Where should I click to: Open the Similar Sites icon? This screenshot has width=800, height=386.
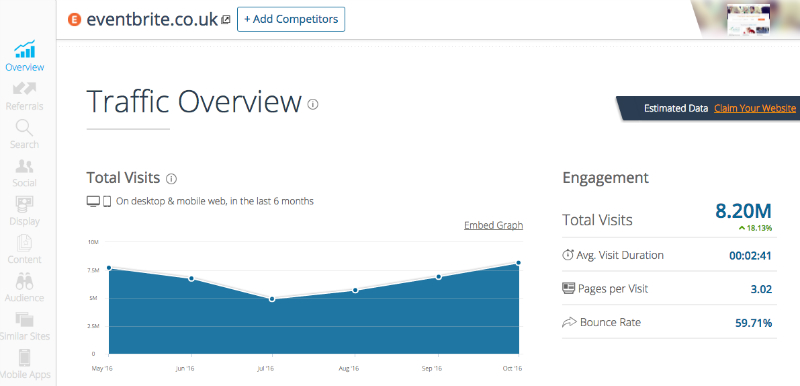(x=24, y=320)
